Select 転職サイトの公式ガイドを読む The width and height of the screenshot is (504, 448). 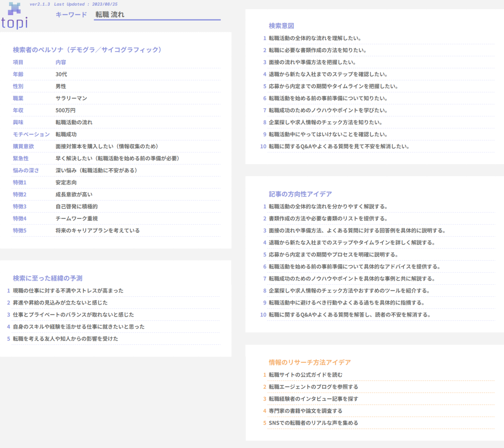pos(306,375)
